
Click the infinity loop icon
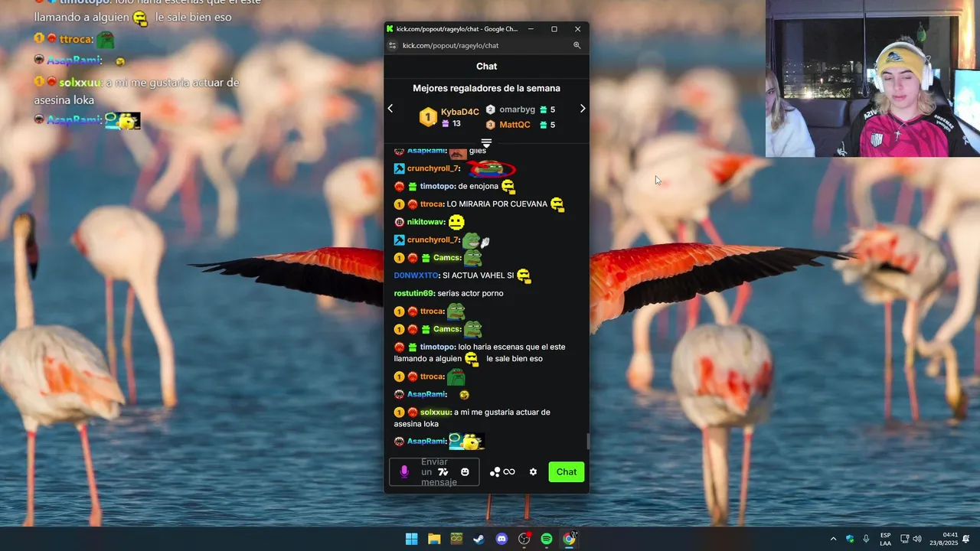click(509, 472)
